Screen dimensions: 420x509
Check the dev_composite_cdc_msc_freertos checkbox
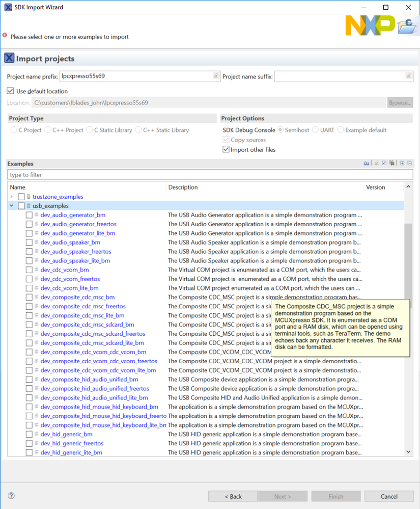(29, 306)
